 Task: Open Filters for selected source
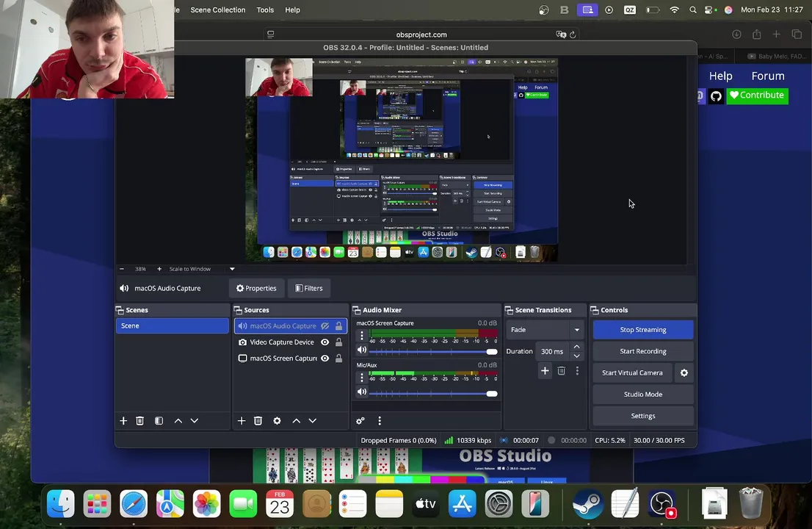[x=308, y=288]
